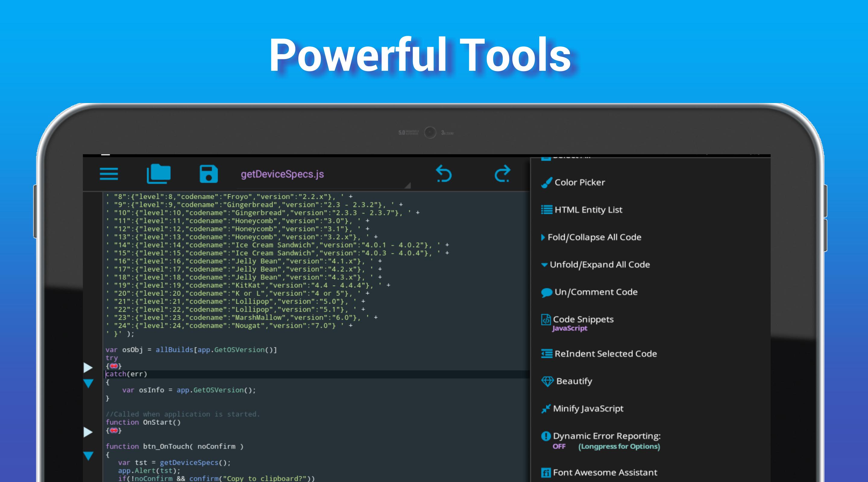This screenshot has width=868, height=482.
Task: Click the line with version "5.1"
Action: pyautogui.click(x=235, y=310)
